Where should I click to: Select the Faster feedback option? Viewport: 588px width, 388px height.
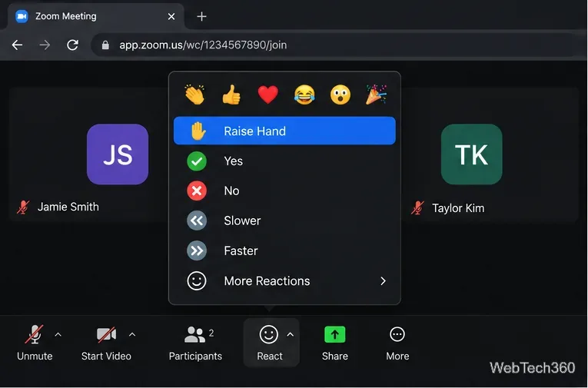(x=284, y=250)
